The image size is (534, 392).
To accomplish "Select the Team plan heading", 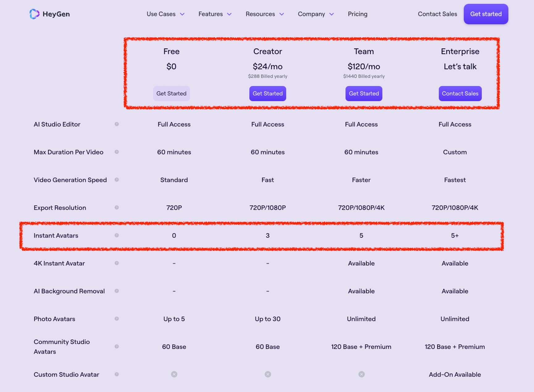I will click(364, 51).
